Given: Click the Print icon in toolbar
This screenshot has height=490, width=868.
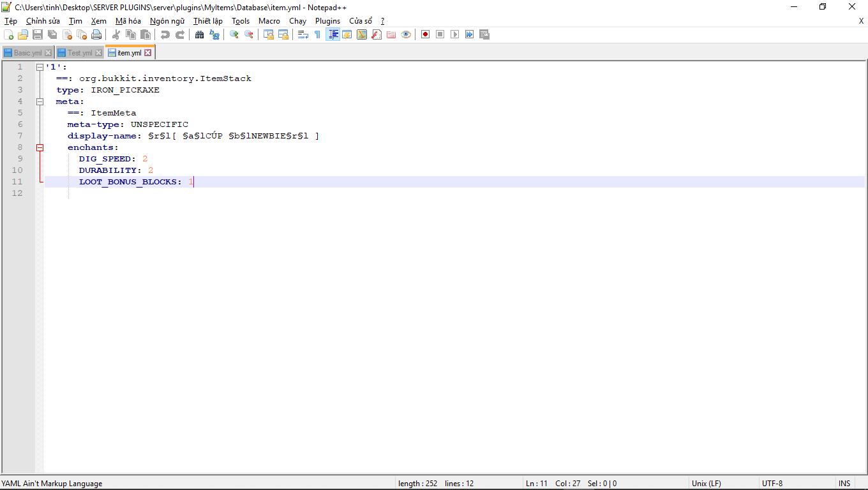Looking at the screenshot, I should pyautogui.click(x=96, y=34).
